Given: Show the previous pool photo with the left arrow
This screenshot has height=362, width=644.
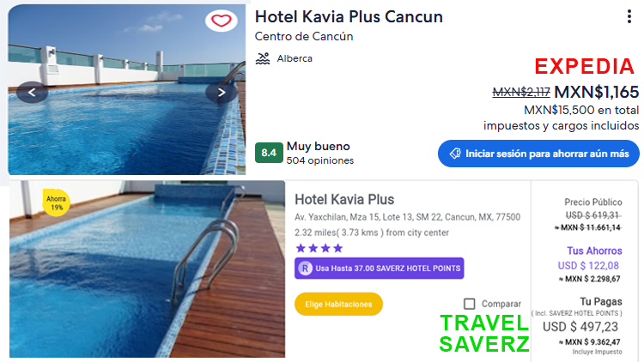Looking at the screenshot, I should click(32, 93).
